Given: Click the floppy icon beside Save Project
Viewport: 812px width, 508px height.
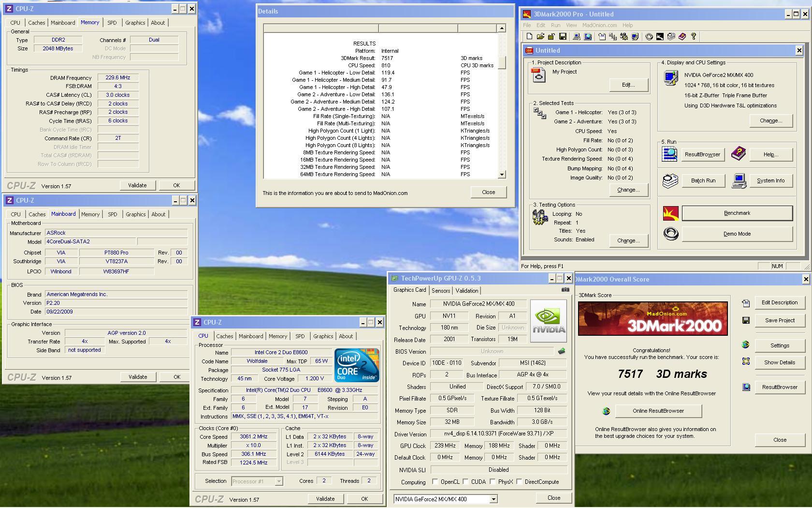Looking at the screenshot, I should (x=746, y=320).
